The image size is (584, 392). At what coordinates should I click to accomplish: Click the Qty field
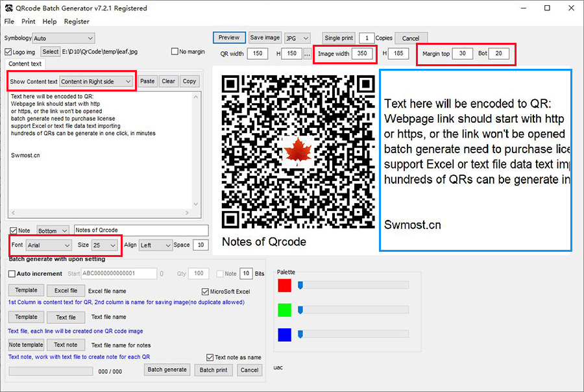(x=199, y=273)
